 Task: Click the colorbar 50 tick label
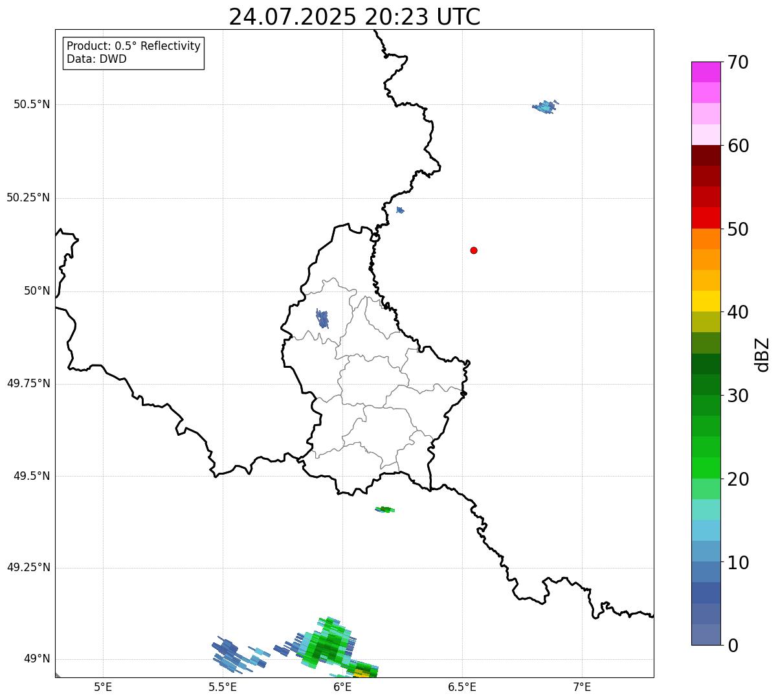(x=739, y=229)
